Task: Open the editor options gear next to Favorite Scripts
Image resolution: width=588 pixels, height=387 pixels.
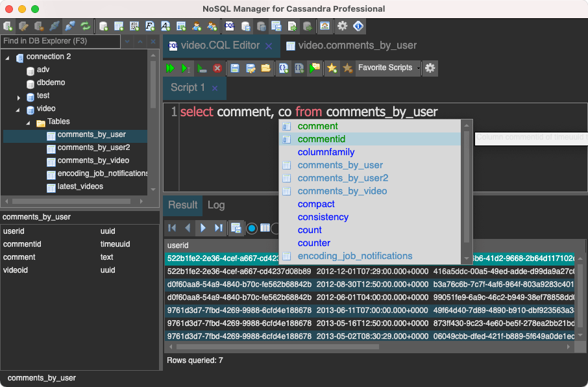Action: [x=430, y=68]
